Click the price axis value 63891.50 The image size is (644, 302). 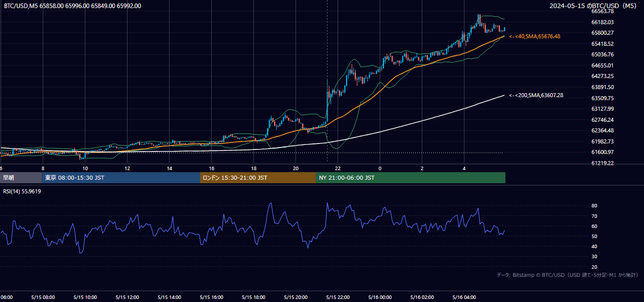[602, 87]
